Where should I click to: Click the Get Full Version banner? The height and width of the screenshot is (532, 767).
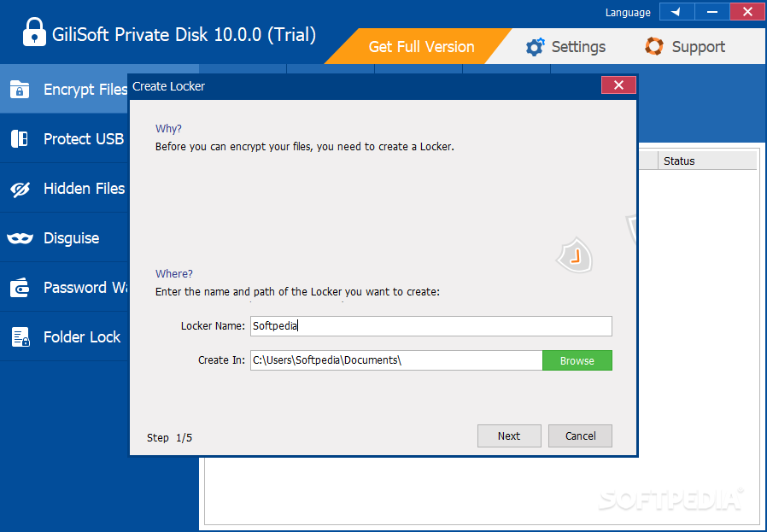[x=419, y=46]
